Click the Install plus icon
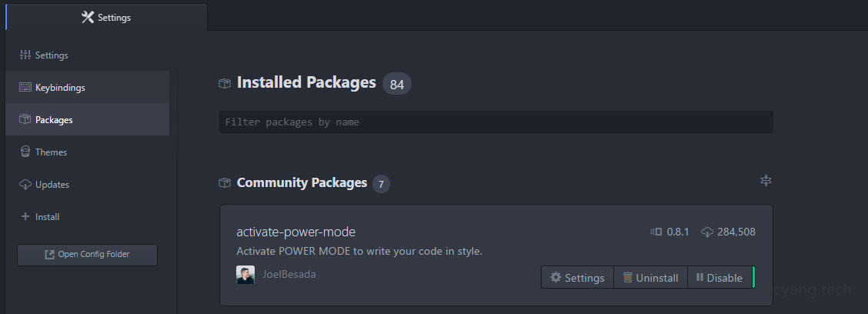 click(25, 217)
